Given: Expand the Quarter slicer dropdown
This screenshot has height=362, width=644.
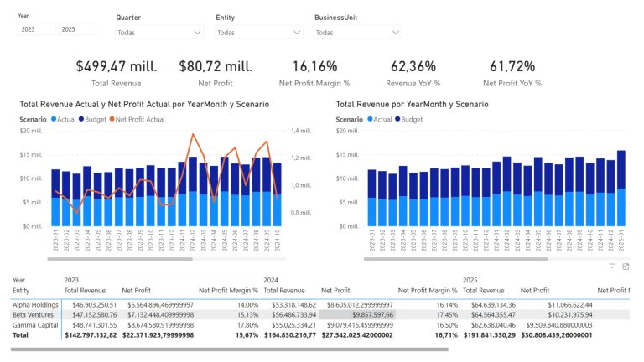Looking at the screenshot, I should [x=159, y=33].
